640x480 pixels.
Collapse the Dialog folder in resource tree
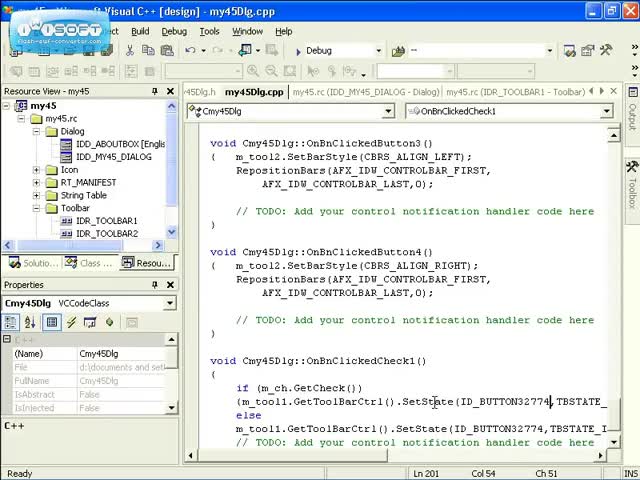click(37, 131)
